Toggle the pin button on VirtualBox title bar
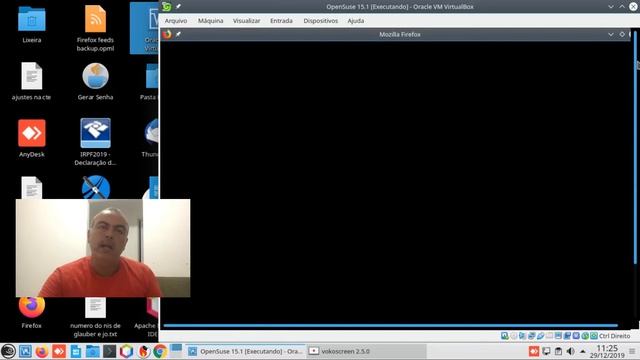The height and width of the screenshot is (360, 640). [x=178, y=7]
